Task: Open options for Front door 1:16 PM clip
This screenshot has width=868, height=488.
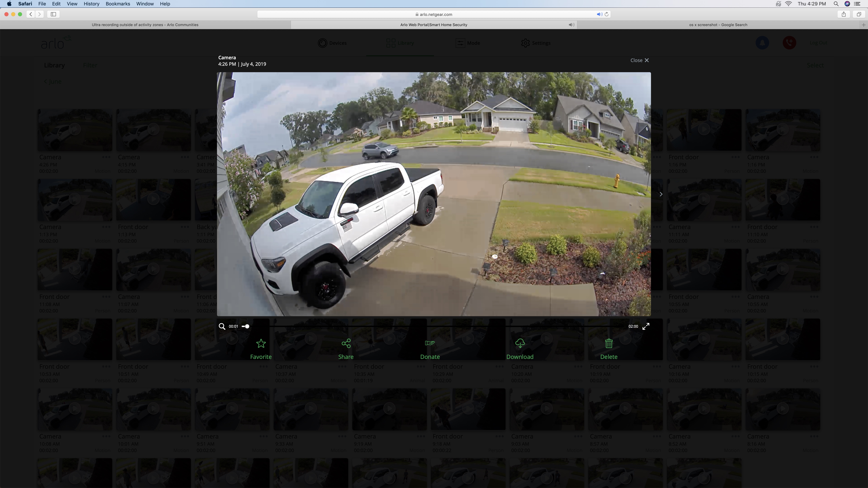Action: pyautogui.click(x=735, y=157)
